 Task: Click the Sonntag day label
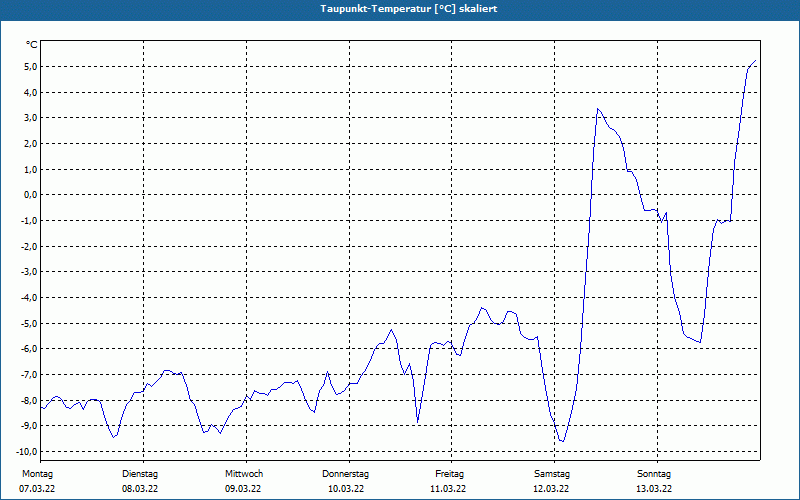click(x=654, y=474)
